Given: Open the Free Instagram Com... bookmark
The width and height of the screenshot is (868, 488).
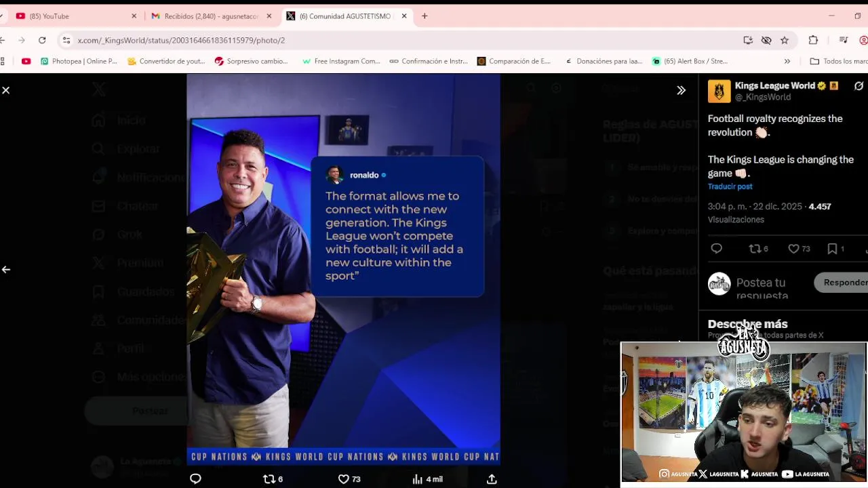Looking at the screenshot, I should click(x=341, y=61).
